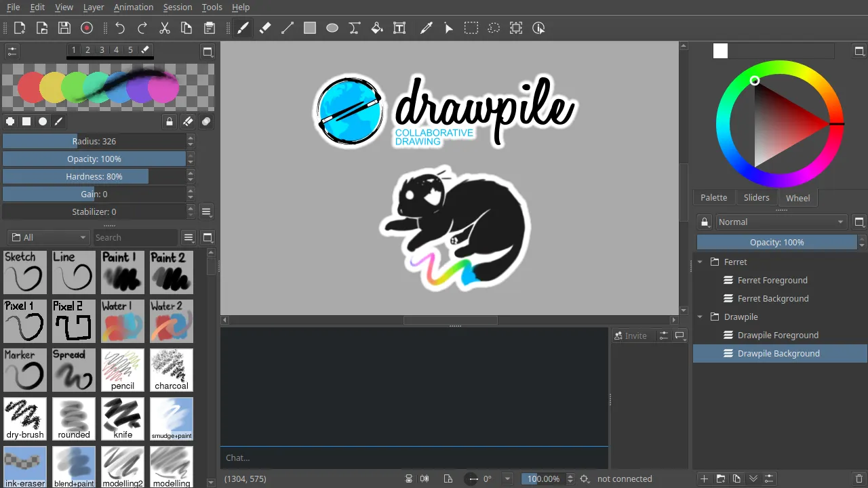Toggle the layer lock beside the Normal dropdown
Image resolution: width=868 pixels, height=488 pixels.
[x=705, y=222]
